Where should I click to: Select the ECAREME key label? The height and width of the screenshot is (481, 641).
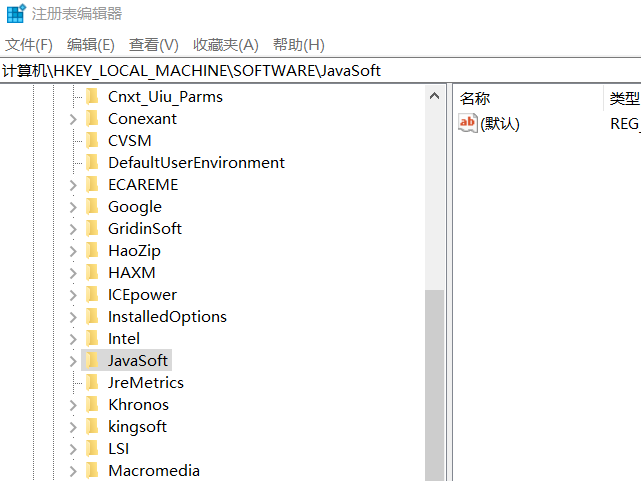[x=143, y=185]
